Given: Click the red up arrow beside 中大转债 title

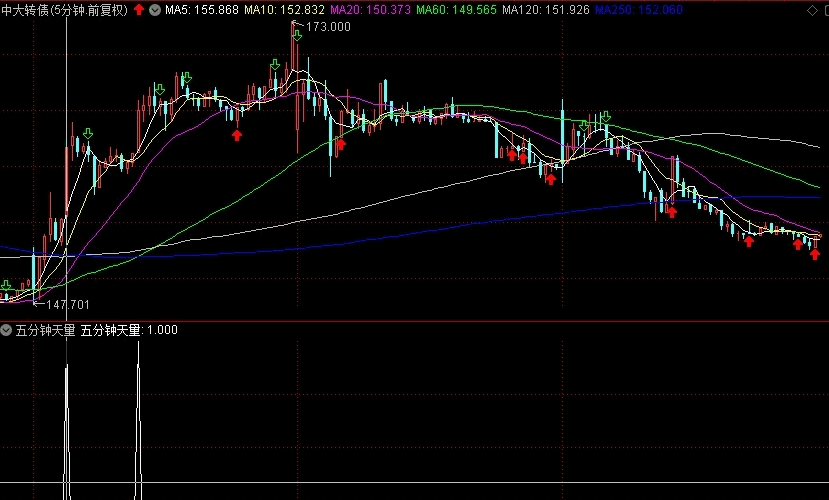Looking at the screenshot, I should [x=139, y=10].
